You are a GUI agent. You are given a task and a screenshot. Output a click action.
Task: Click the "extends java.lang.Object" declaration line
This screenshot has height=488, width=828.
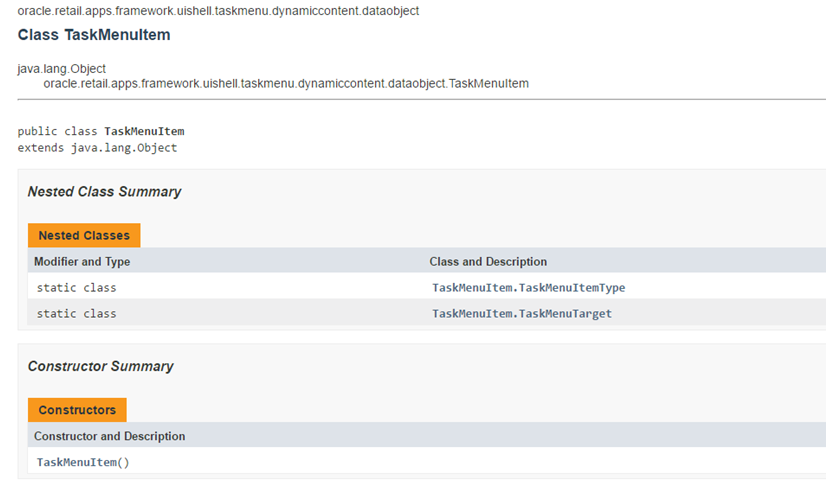coord(97,148)
